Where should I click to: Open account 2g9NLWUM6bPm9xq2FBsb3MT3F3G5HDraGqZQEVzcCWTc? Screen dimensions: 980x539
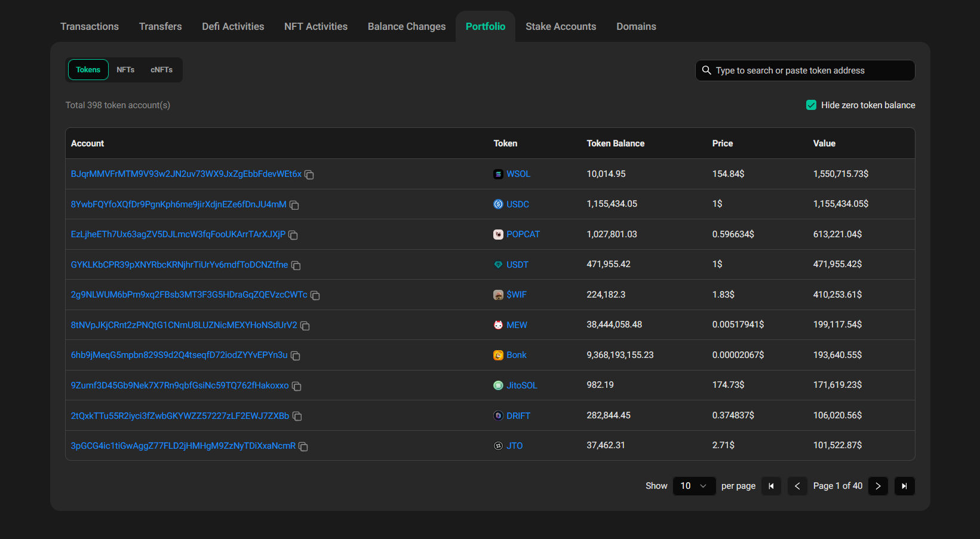pos(189,295)
